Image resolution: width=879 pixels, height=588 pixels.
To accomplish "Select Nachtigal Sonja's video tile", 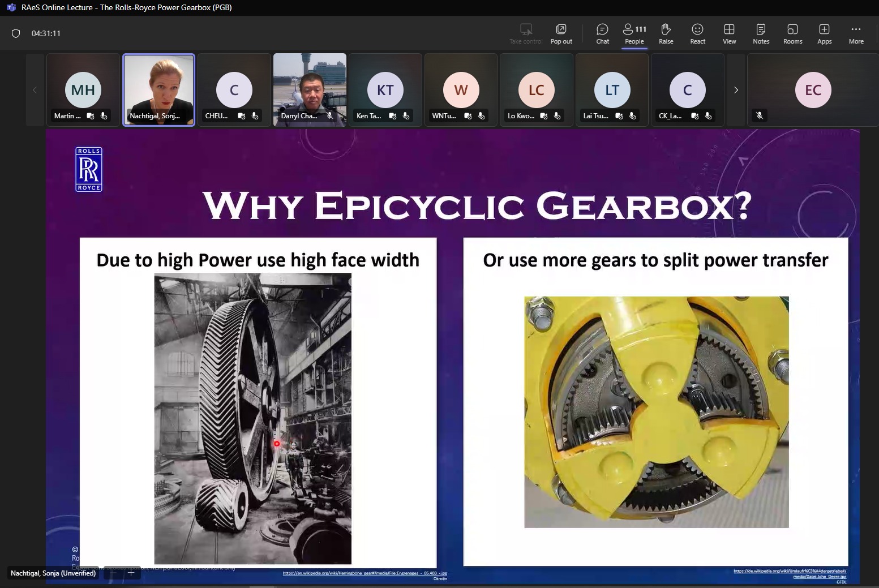I will click(158, 89).
